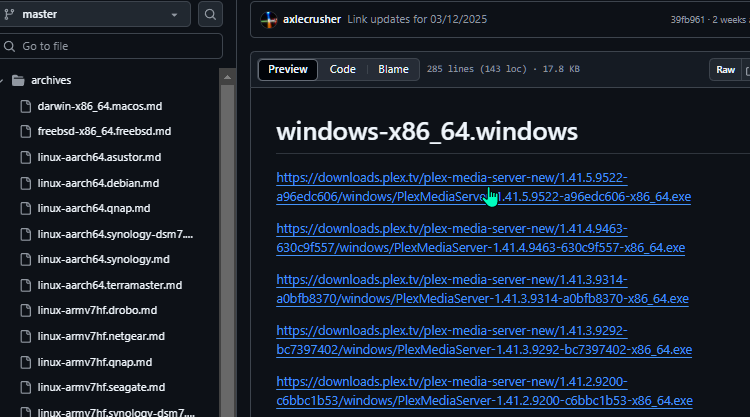Image resolution: width=750 pixels, height=417 pixels.
Task: Open the Plex 1.41.4.9463 download link
Action: tap(480, 238)
